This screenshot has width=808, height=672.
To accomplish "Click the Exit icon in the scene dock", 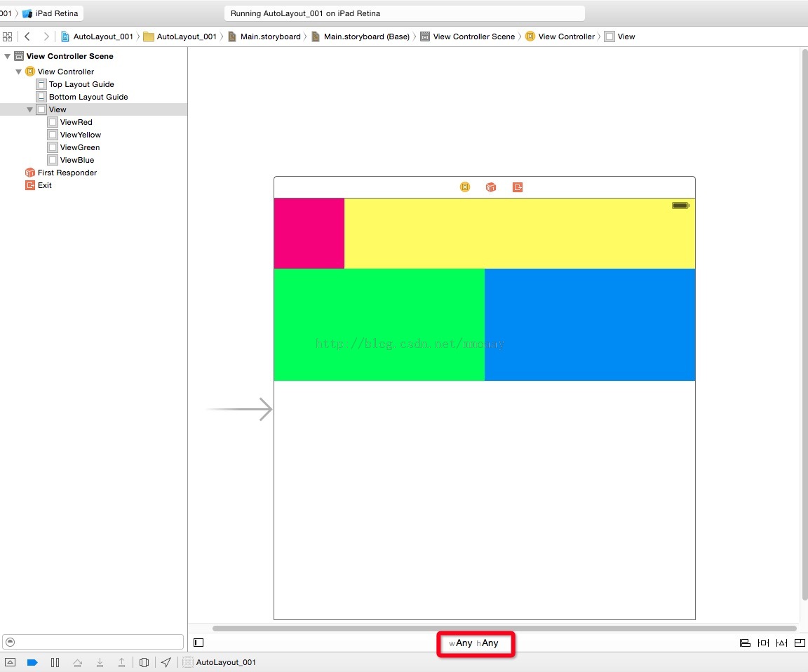I will click(x=518, y=187).
